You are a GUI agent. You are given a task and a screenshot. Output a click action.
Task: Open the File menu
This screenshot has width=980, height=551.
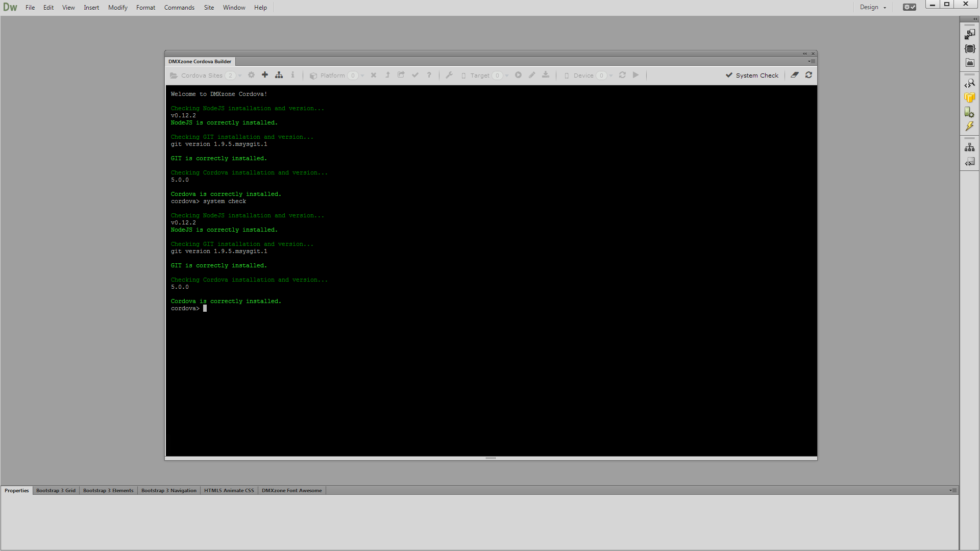coord(30,7)
